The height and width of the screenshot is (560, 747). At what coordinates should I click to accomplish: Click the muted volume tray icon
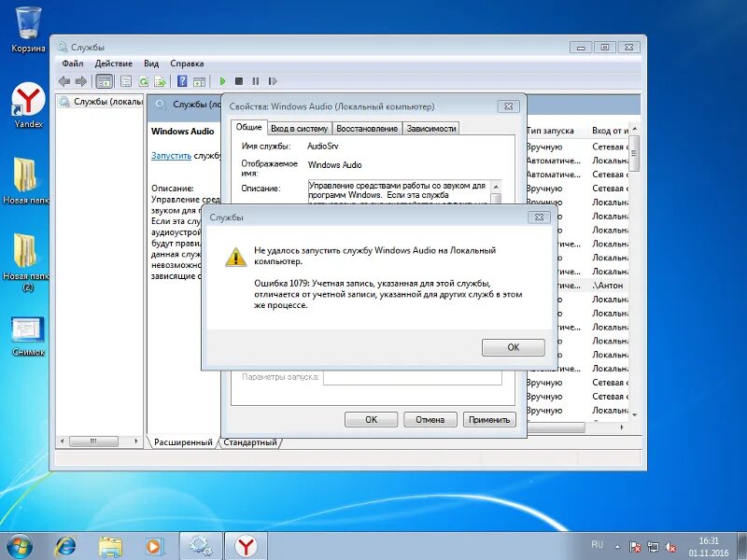[x=671, y=547]
